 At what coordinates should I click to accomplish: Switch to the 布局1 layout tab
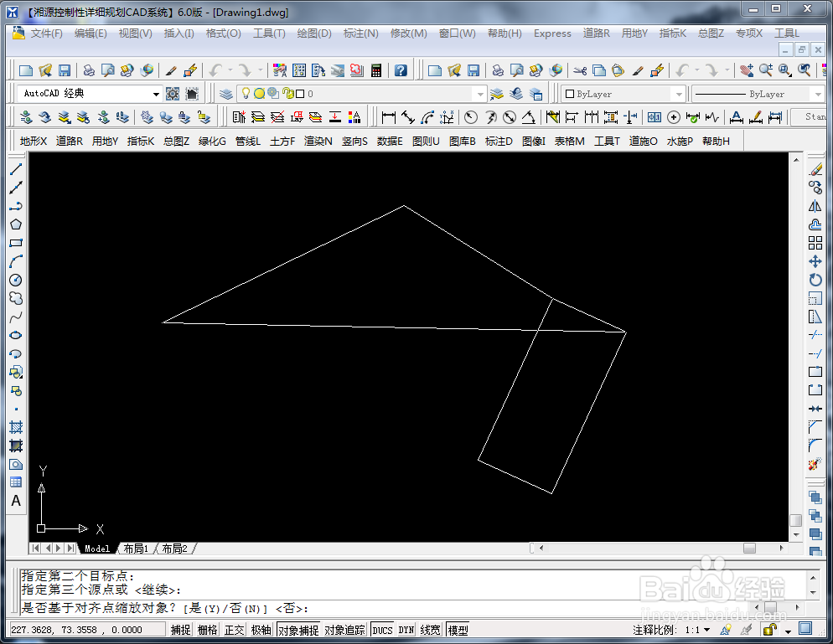pos(136,549)
